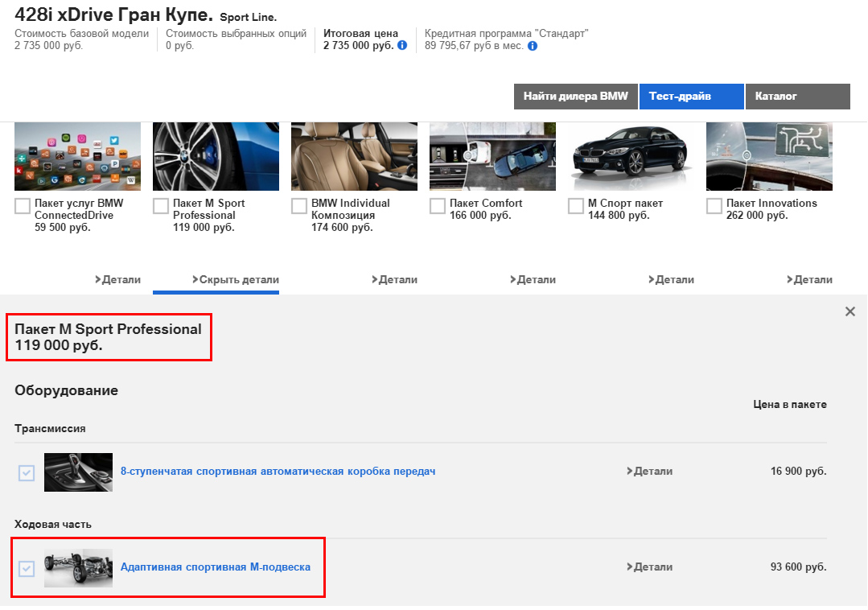Open the Адаптивная спортивная М-подвеска link
868x610 pixels.
coord(216,567)
